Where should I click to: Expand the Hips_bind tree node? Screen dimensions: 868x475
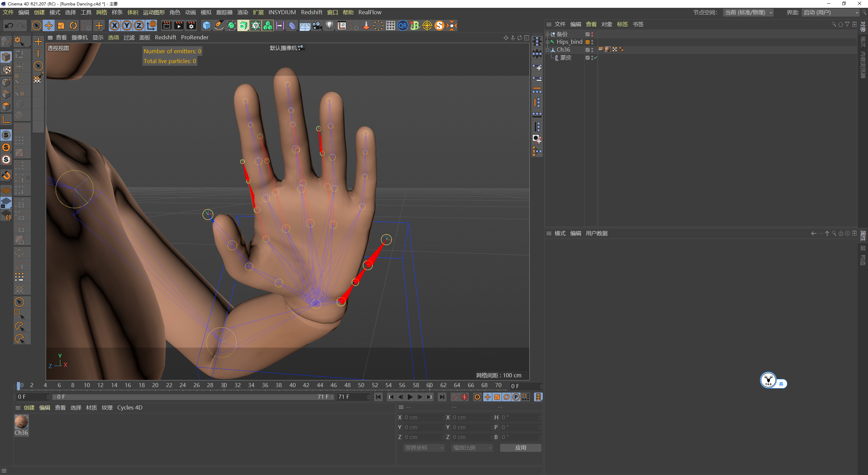(548, 42)
